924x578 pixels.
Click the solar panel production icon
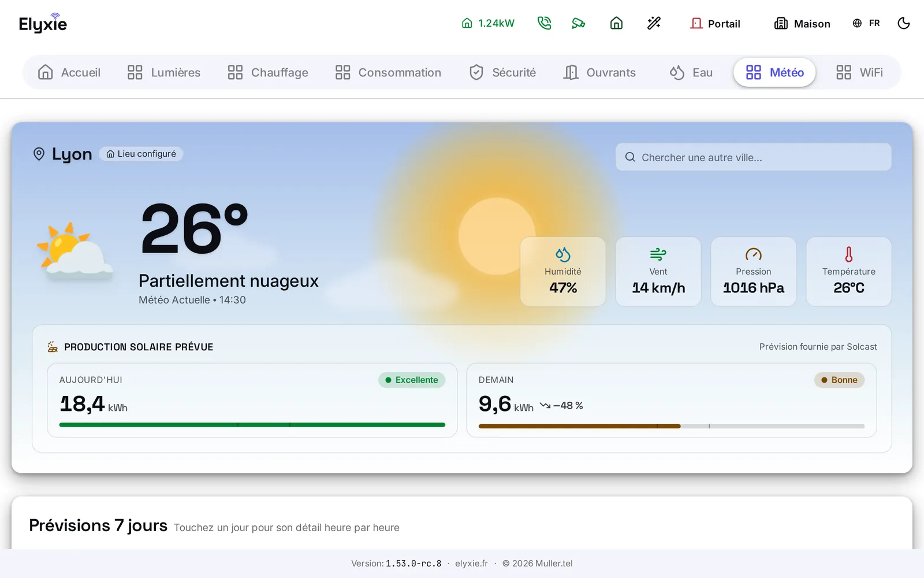click(53, 347)
